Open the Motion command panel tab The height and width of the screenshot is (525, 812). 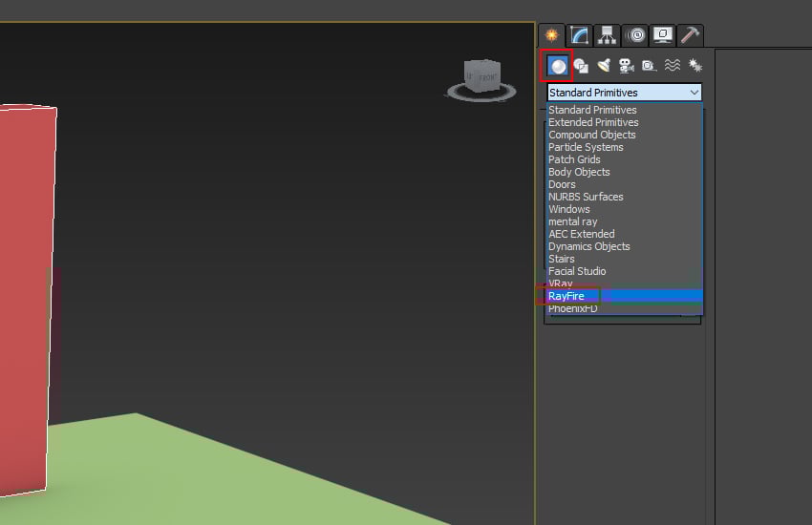(635, 35)
